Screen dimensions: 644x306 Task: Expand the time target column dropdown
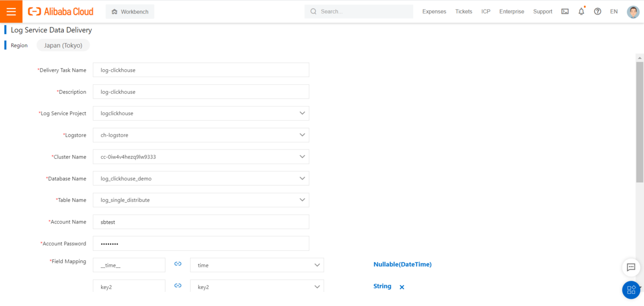[257, 265]
